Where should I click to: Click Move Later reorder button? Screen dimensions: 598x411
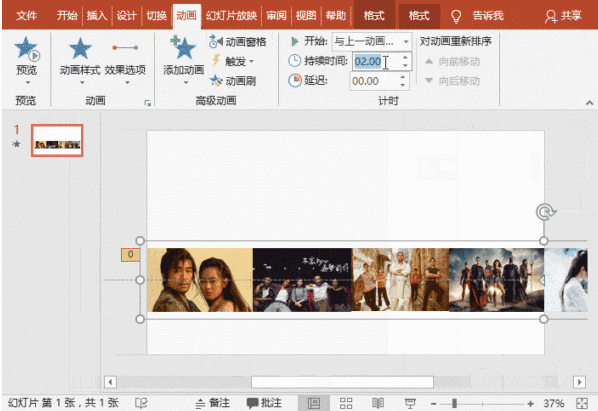pos(452,81)
